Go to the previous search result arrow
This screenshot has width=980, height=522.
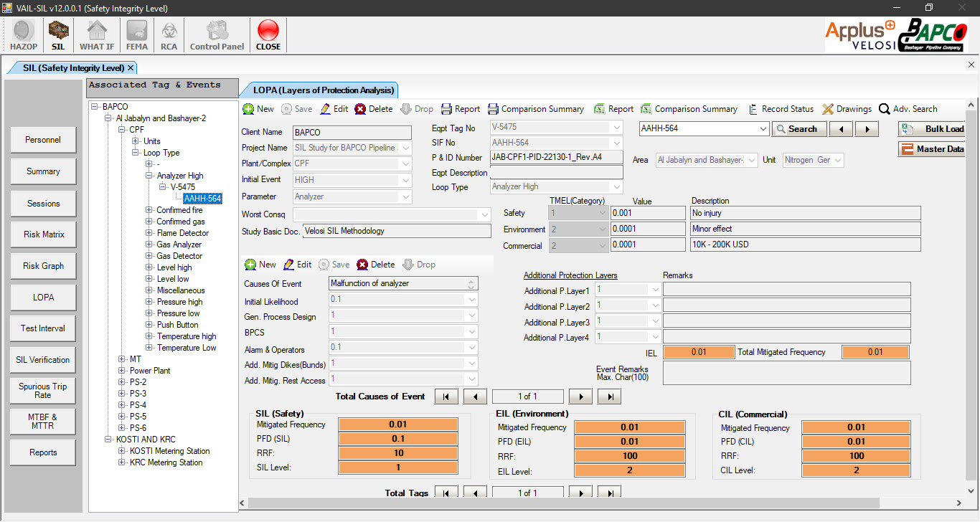click(x=841, y=129)
